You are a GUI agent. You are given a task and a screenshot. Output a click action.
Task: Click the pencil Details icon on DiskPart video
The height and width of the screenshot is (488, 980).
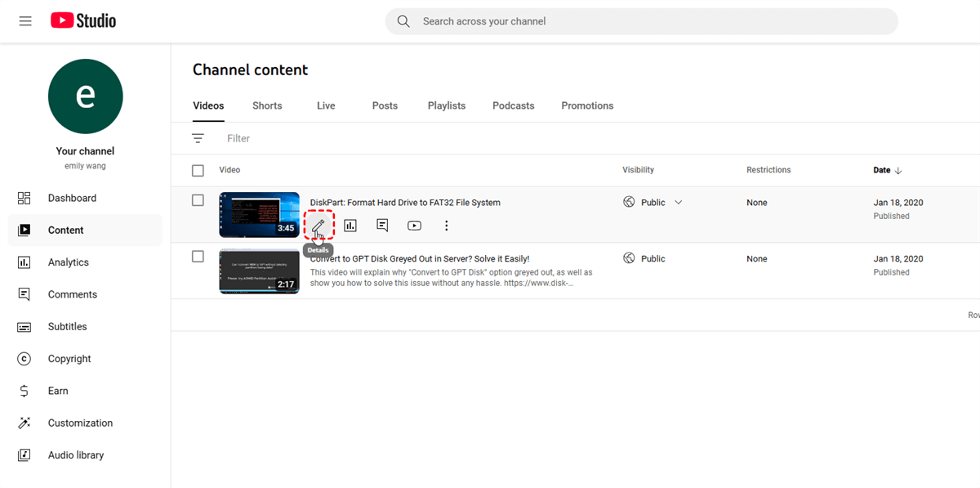(318, 225)
